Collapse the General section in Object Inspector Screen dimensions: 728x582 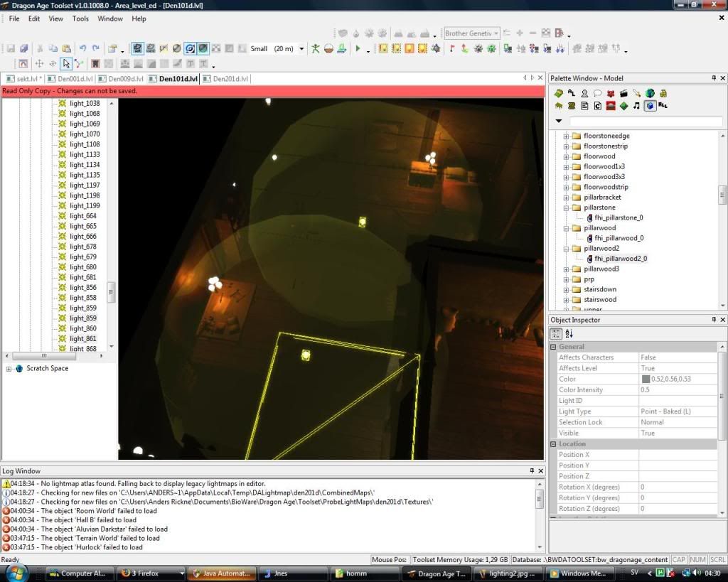pyautogui.click(x=553, y=347)
